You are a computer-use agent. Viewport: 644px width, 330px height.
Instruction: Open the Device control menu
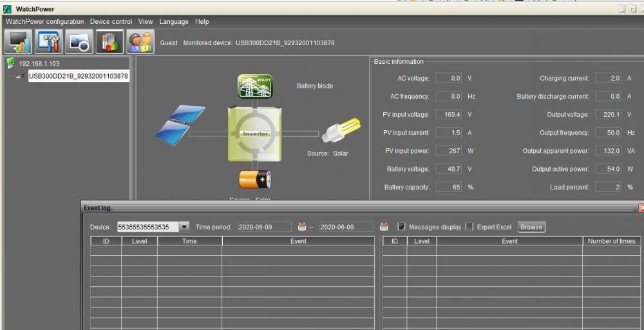(111, 21)
